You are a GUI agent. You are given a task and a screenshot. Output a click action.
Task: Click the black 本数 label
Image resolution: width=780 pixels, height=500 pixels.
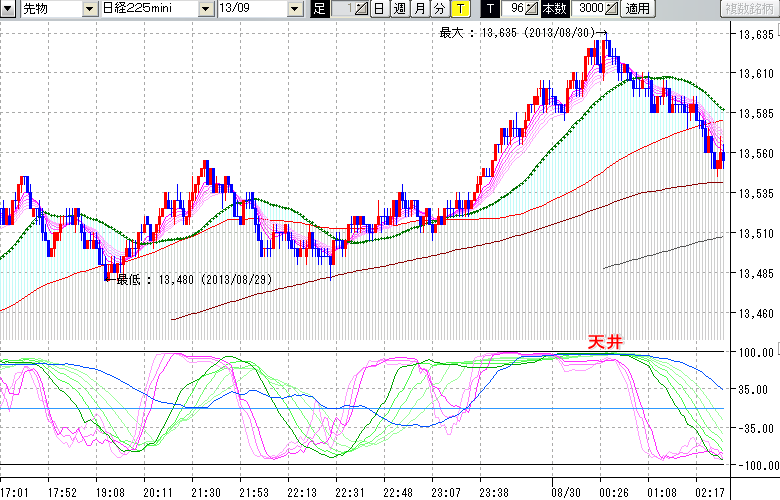[x=553, y=9]
